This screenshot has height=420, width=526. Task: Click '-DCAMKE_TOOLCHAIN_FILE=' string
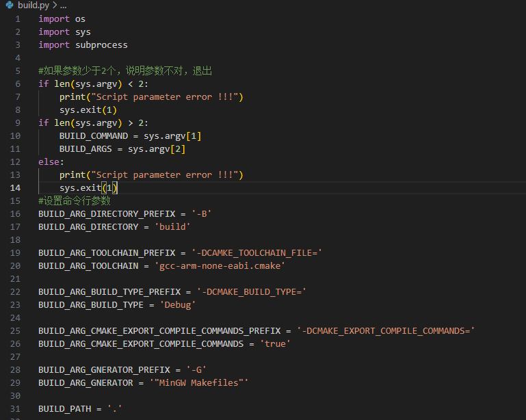(x=257, y=253)
